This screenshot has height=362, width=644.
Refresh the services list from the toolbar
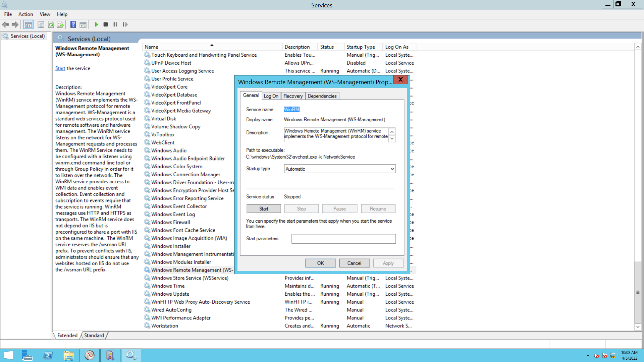click(x=51, y=24)
